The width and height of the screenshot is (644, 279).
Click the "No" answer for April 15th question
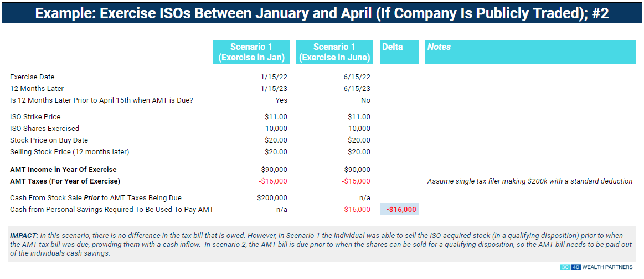[x=365, y=100]
